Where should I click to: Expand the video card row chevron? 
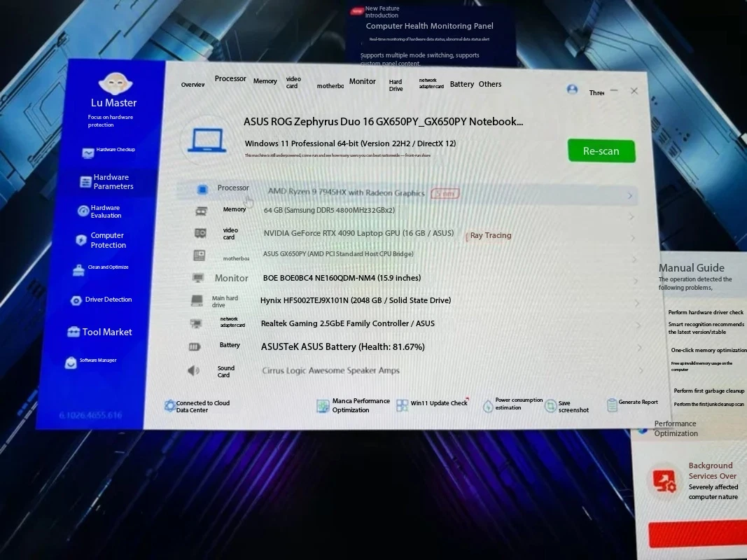(633, 238)
